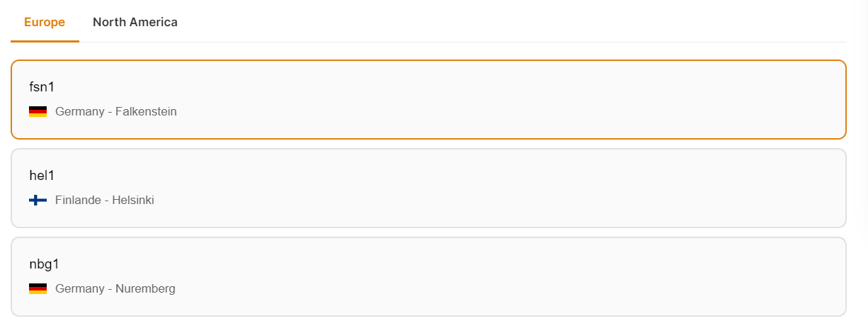Choose the hel1 location card
Image resolution: width=868 pixels, height=333 pixels.
point(428,188)
